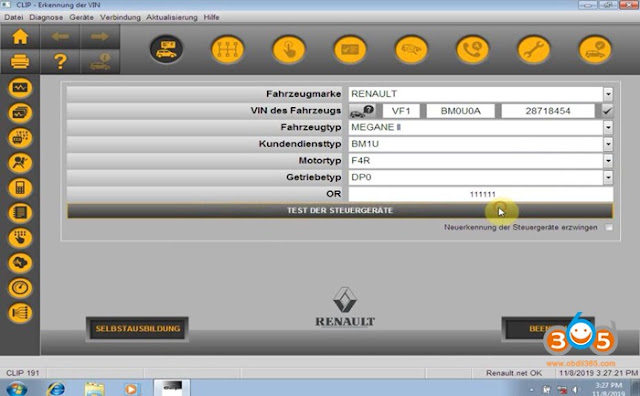Click the forward arrow navigation button
This screenshot has height=396, width=640.
(x=100, y=37)
